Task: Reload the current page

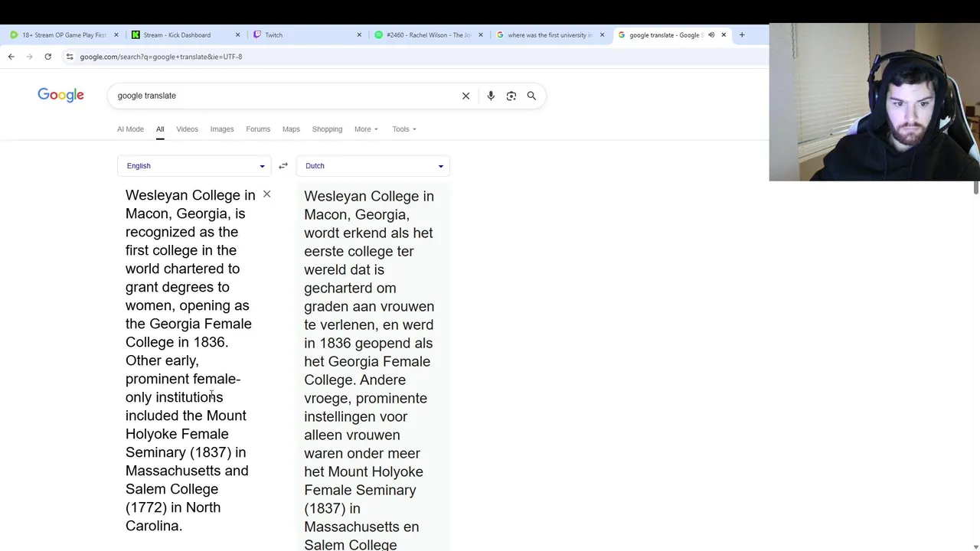Action: point(47,57)
